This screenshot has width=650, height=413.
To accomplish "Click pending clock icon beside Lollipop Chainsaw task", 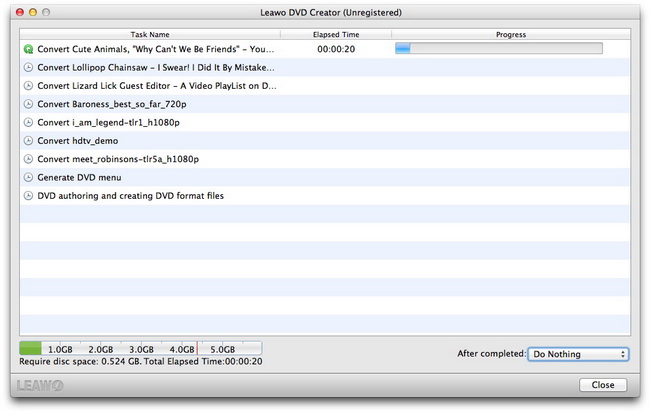I will pyautogui.click(x=28, y=68).
